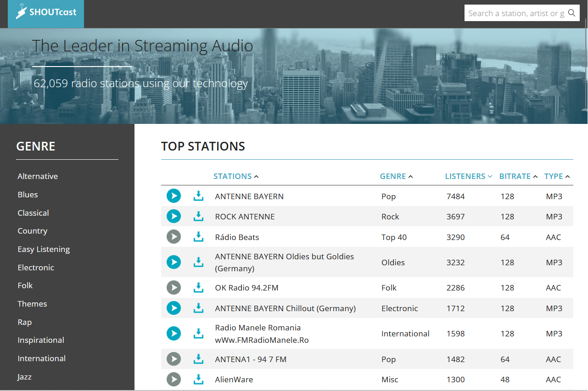Click the 7484 listeners value
Viewport: 588px width, 391px height.
click(456, 196)
